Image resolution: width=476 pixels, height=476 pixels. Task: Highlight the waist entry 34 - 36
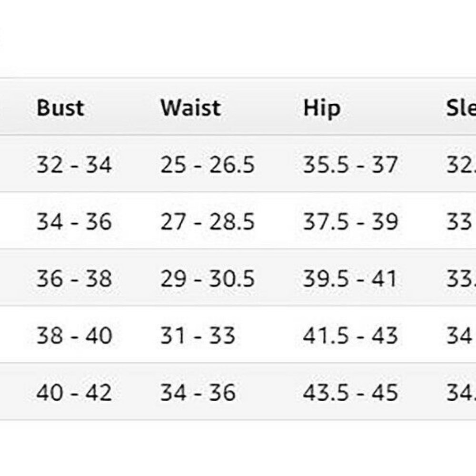(198, 393)
